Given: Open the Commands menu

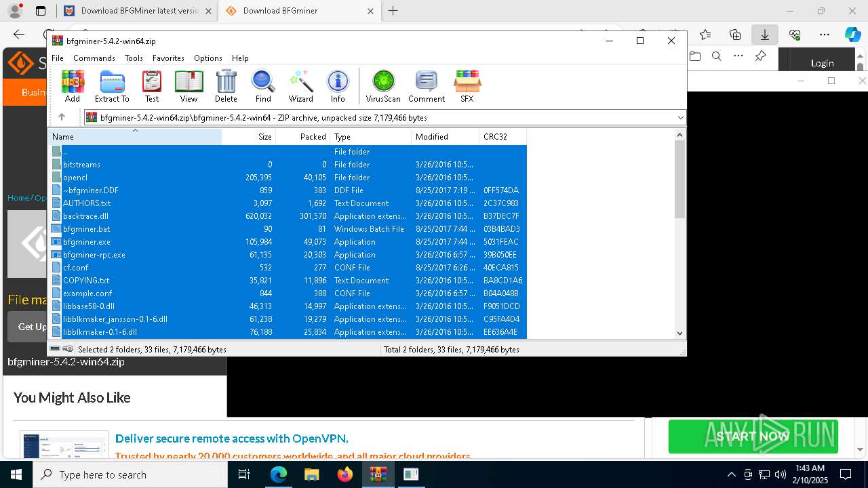Looking at the screenshot, I should (x=94, y=58).
